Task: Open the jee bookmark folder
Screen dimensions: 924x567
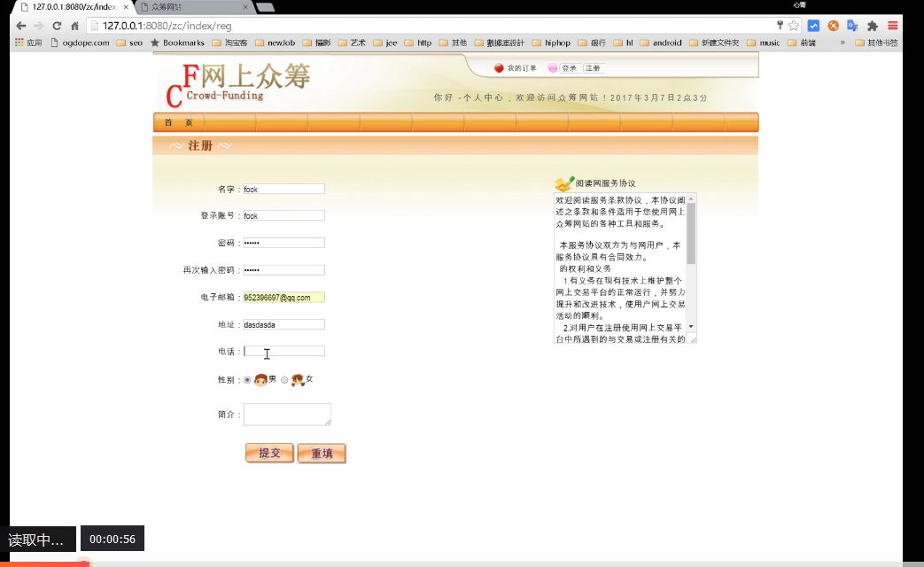Action: click(x=385, y=43)
